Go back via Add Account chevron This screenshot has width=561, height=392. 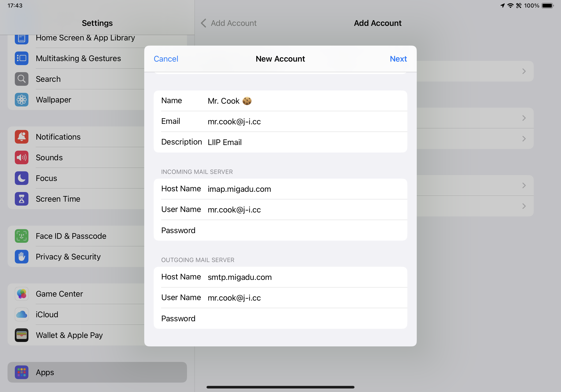click(203, 23)
